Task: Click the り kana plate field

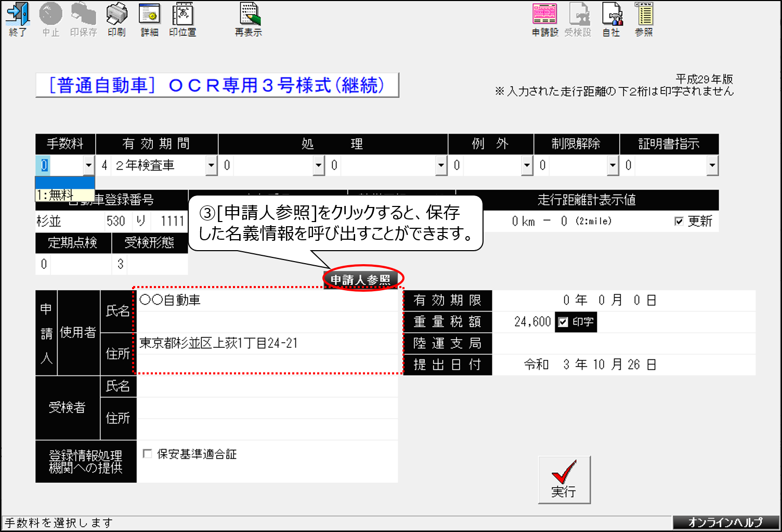Action: click(x=140, y=222)
